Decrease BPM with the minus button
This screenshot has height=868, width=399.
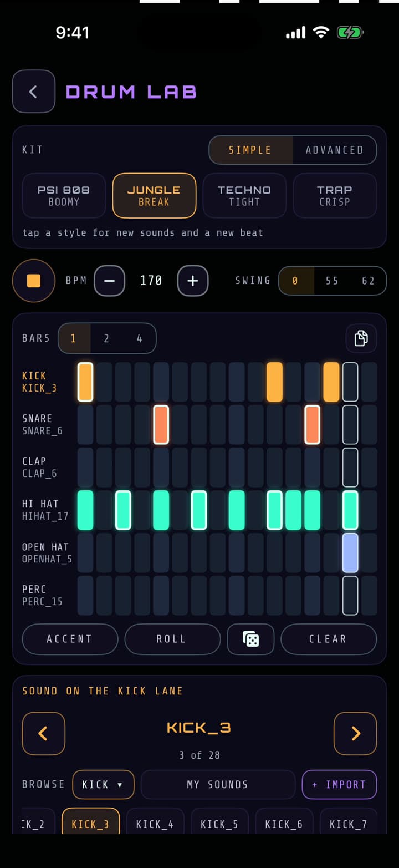110,281
